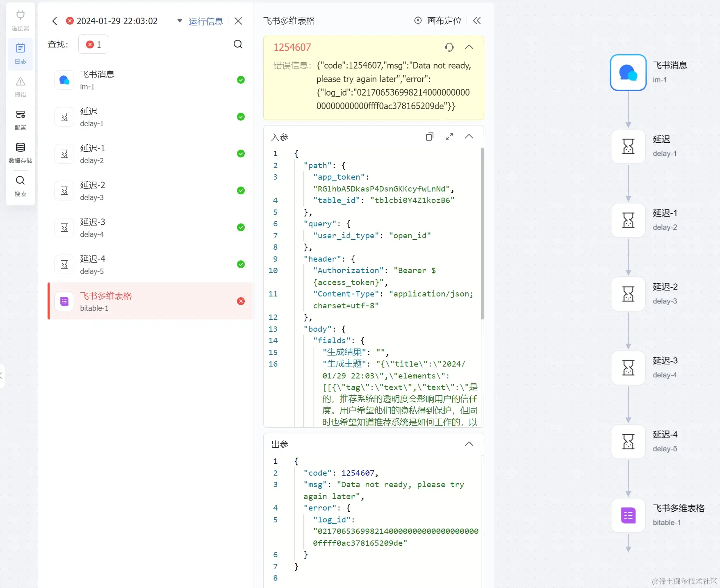Switch to the 日志 log sidebar tab
Image resolution: width=720 pixels, height=588 pixels.
pyautogui.click(x=21, y=54)
